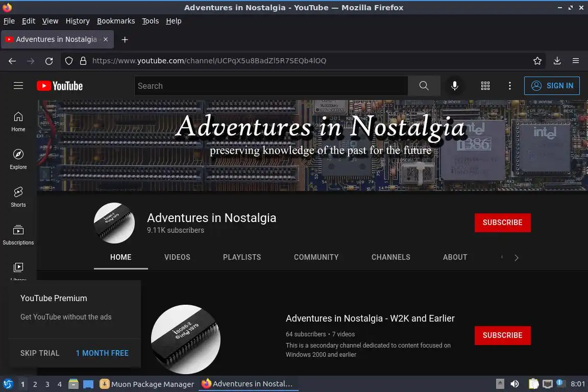Subscribe to Adventures in Nostalgia channel
The height and width of the screenshot is (392, 588).
[502, 223]
